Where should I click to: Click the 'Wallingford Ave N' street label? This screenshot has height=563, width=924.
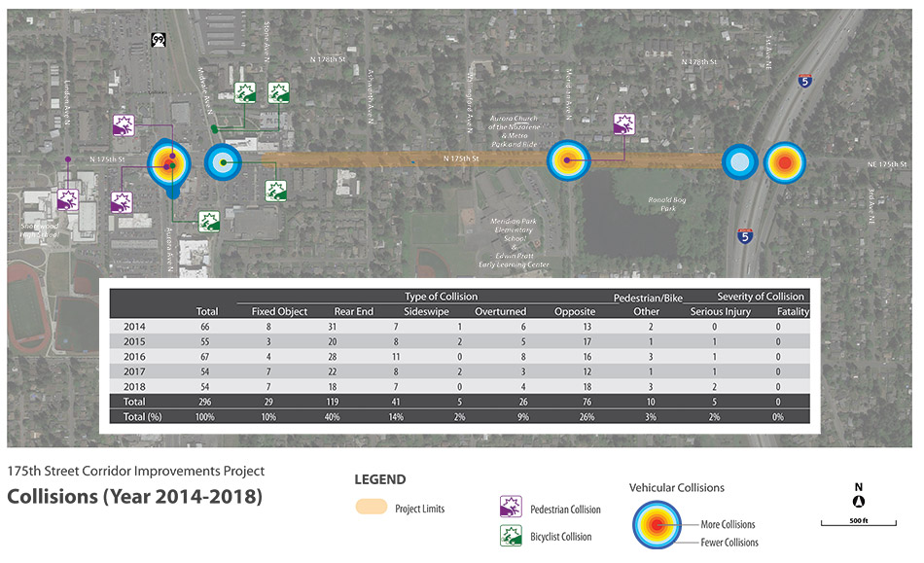pyautogui.click(x=470, y=99)
